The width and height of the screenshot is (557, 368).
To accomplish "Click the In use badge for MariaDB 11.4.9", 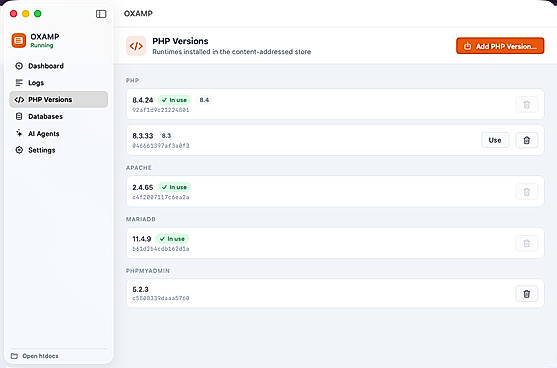I will [172, 239].
